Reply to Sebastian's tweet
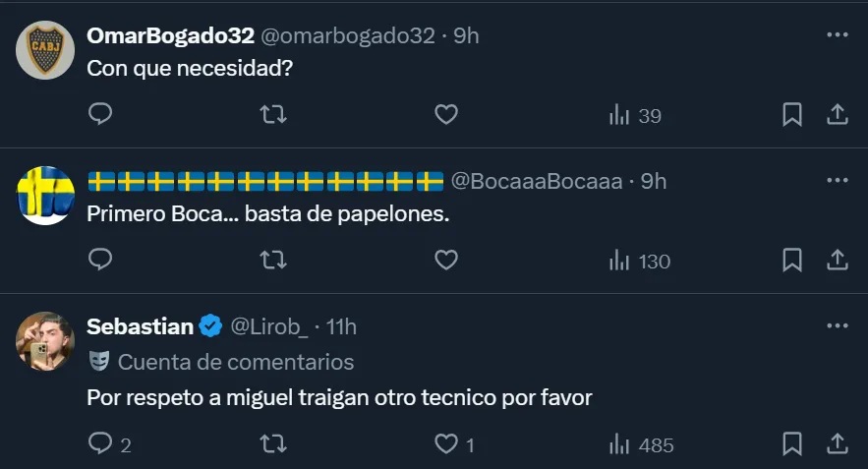The width and height of the screenshot is (868, 469). [x=100, y=444]
